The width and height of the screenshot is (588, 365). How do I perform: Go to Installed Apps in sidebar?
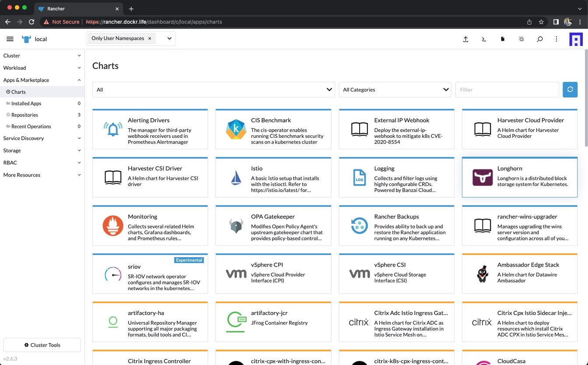[x=26, y=104]
